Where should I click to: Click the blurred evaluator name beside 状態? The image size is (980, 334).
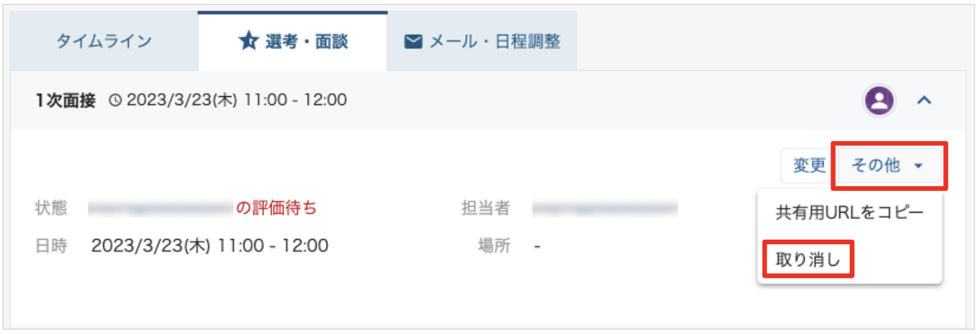[x=161, y=207]
